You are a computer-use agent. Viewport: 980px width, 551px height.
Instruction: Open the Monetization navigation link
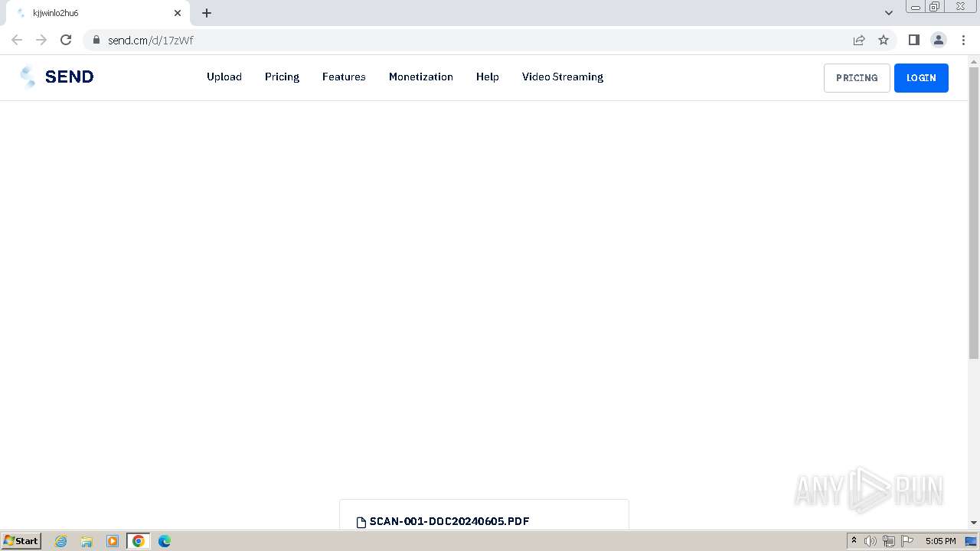(x=421, y=77)
